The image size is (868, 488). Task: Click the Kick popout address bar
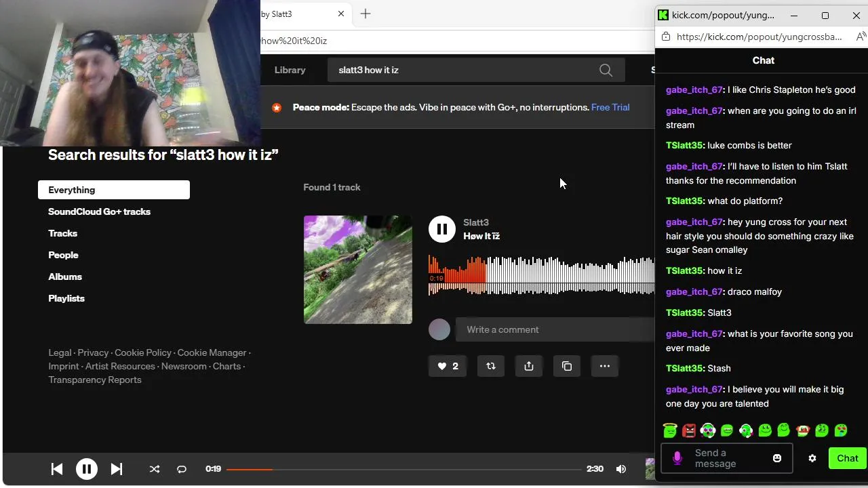tap(759, 37)
